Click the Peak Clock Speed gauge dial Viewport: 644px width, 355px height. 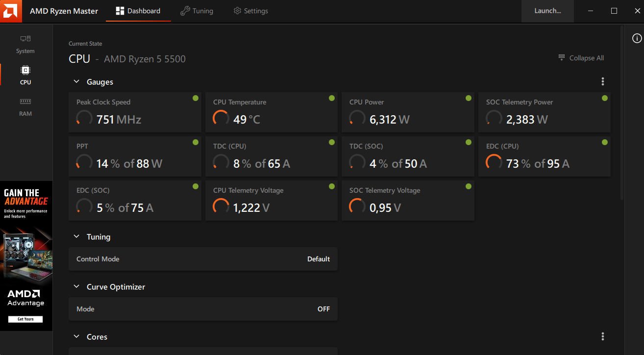tap(84, 118)
